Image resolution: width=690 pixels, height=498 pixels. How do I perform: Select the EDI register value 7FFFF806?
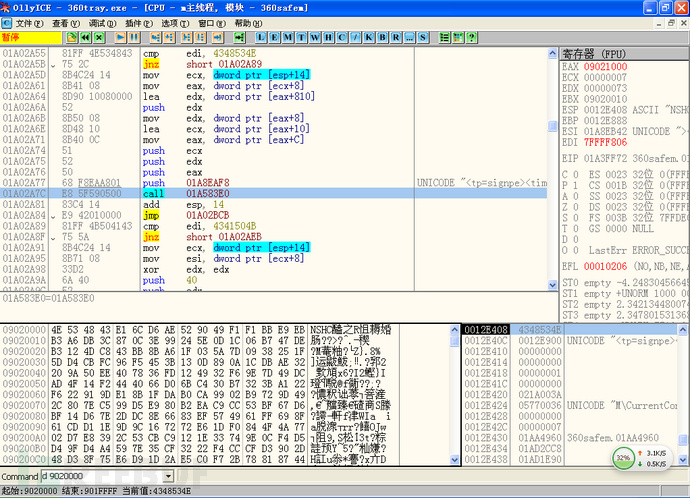pyautogui.click(x=606, y=143)
